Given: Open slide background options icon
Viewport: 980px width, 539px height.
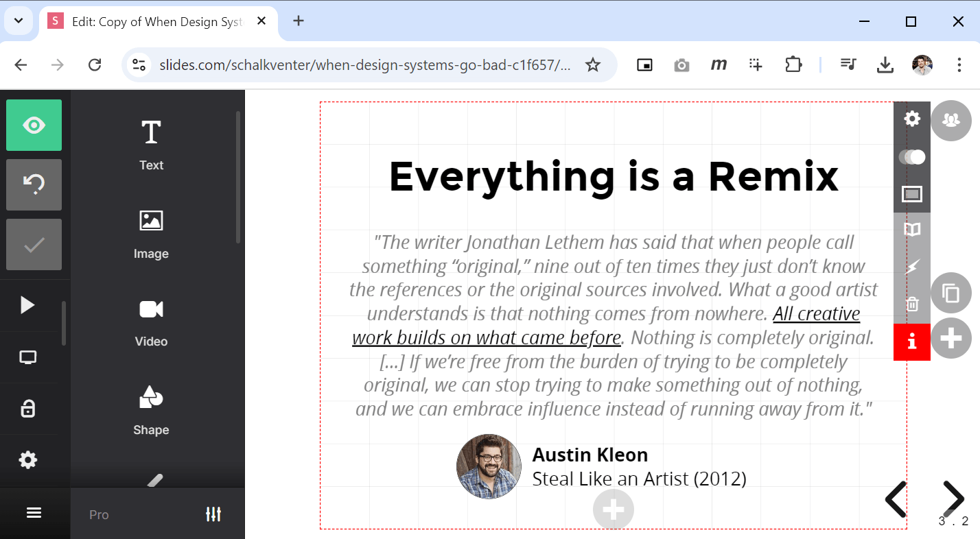Looking at the screenshot, I should coord(912,194).
